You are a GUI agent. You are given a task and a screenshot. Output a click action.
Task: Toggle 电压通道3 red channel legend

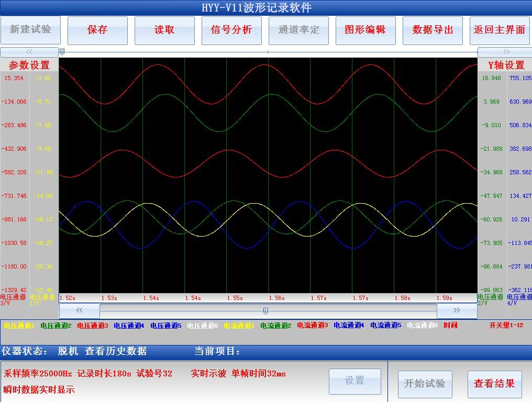[92, 326]
